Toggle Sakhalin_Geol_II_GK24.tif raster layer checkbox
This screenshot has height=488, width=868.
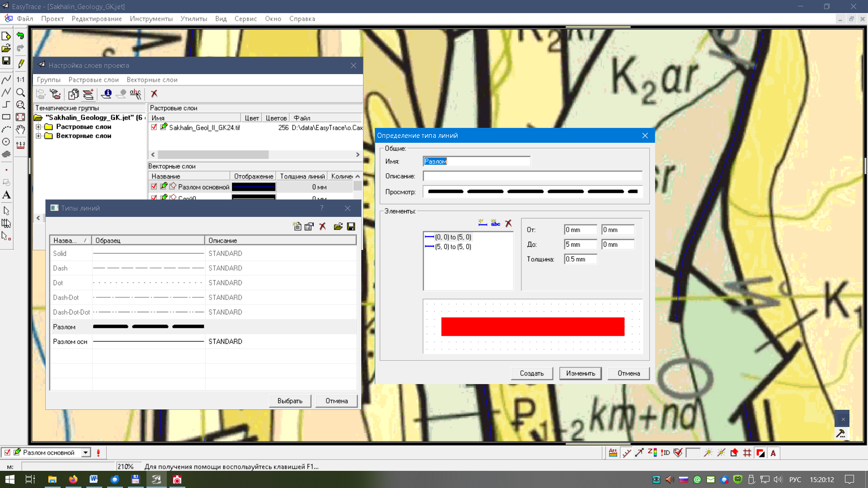(154, 127)
